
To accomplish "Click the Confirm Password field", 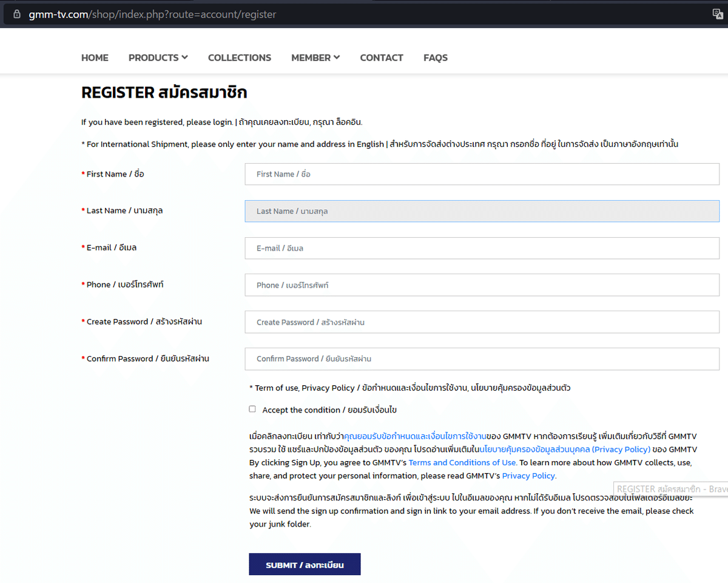I will point(482,359).
